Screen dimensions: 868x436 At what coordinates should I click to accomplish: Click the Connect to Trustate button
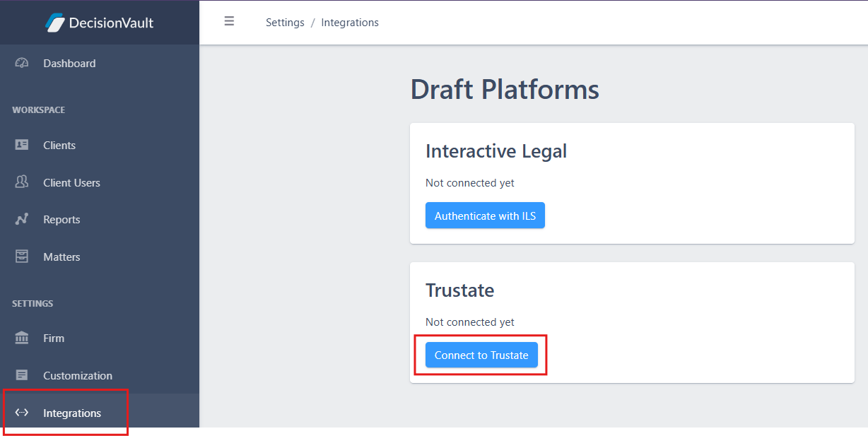481,355
